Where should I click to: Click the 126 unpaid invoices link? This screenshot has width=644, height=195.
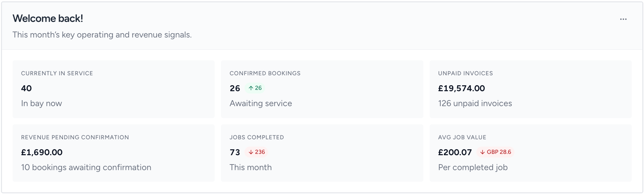[475, 103]
